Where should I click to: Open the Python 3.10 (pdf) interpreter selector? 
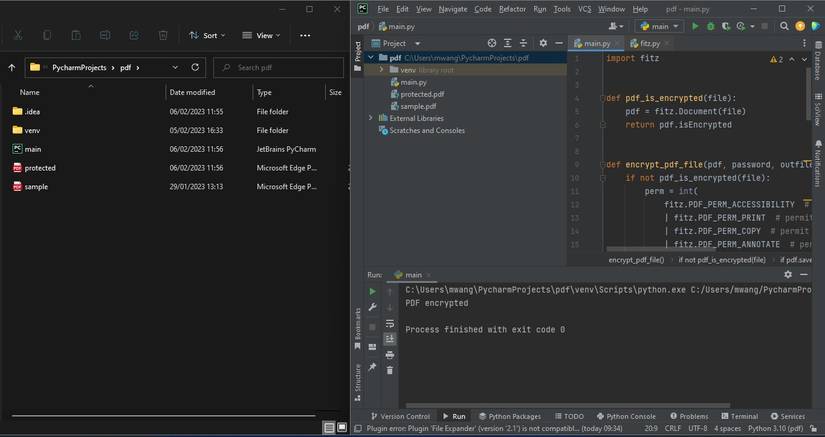click(776, 429)
